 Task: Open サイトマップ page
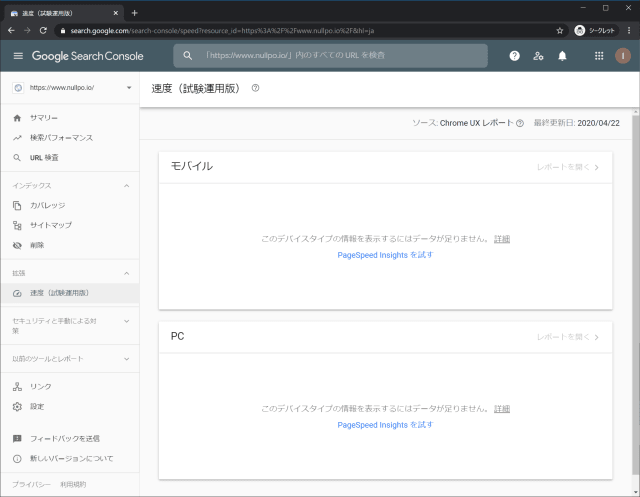[69, 225]
